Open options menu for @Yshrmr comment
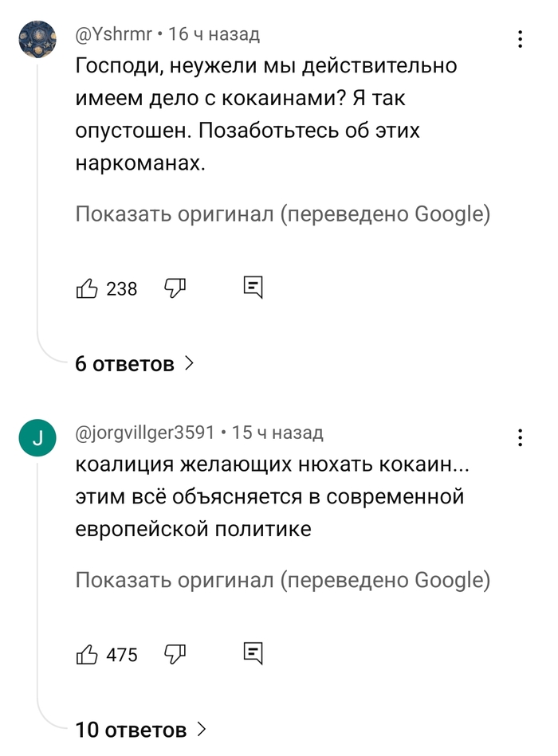Viewport: 558px width, 756px height. pyautogui.click(x=520, y=39)
